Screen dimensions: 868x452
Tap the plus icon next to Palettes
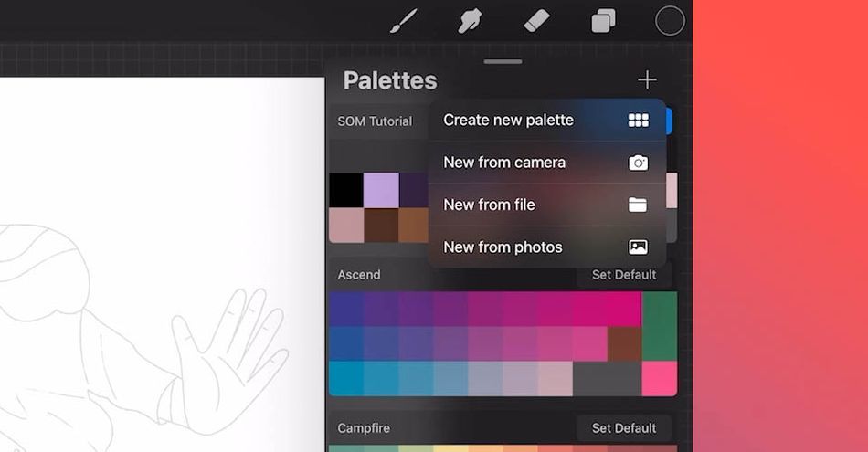pyautogui.click(x=647, y=80)
